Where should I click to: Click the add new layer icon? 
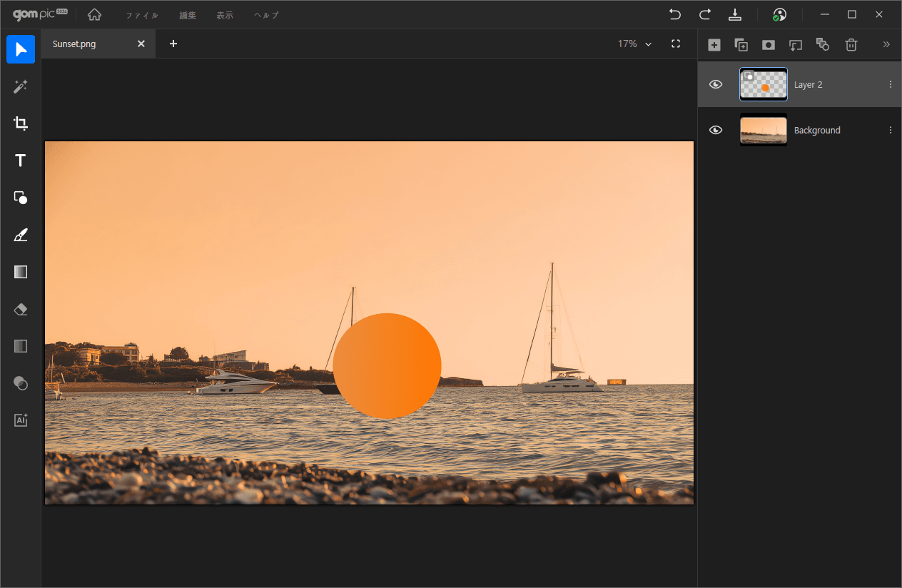click(x=714, y=44)
